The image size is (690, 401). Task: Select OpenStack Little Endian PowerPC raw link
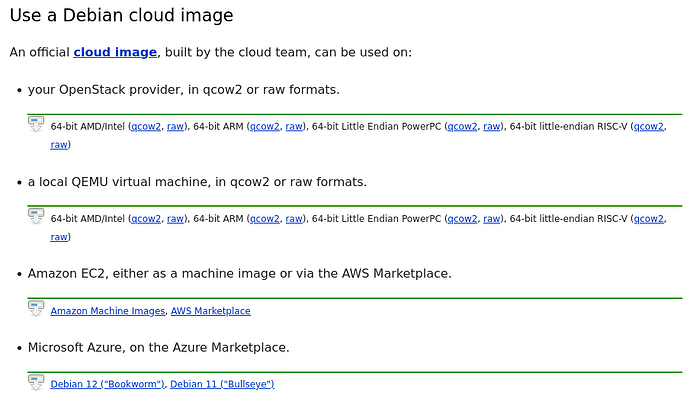[x=492, y=127]
